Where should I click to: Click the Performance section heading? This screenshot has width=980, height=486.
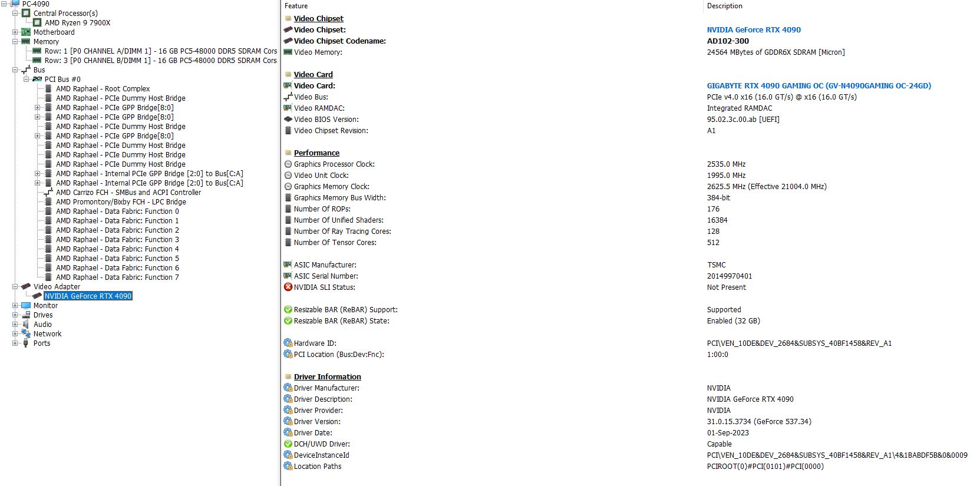tap(316, 153)
